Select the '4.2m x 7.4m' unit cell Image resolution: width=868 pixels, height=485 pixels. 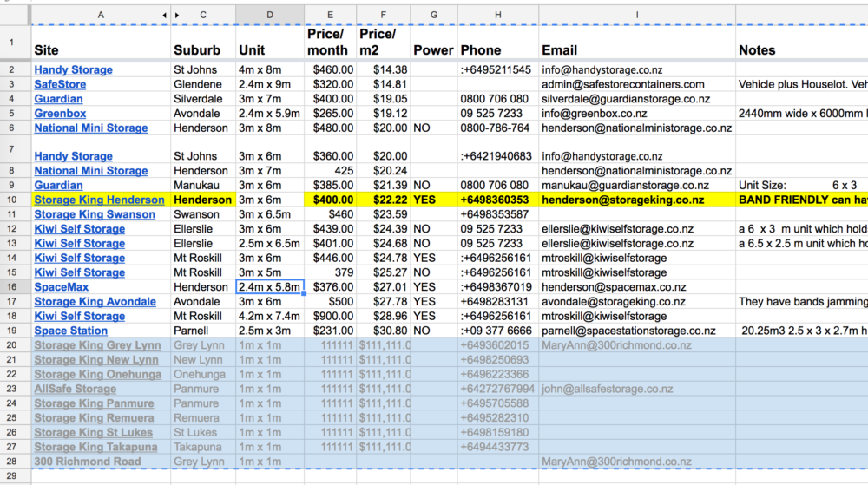tap(270, 316)
